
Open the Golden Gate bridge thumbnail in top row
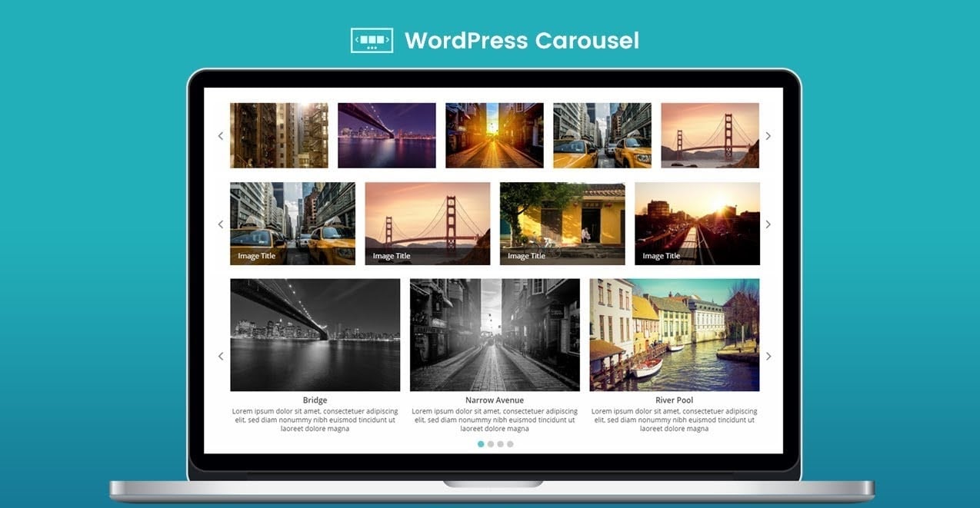click(x=710, y=135)
